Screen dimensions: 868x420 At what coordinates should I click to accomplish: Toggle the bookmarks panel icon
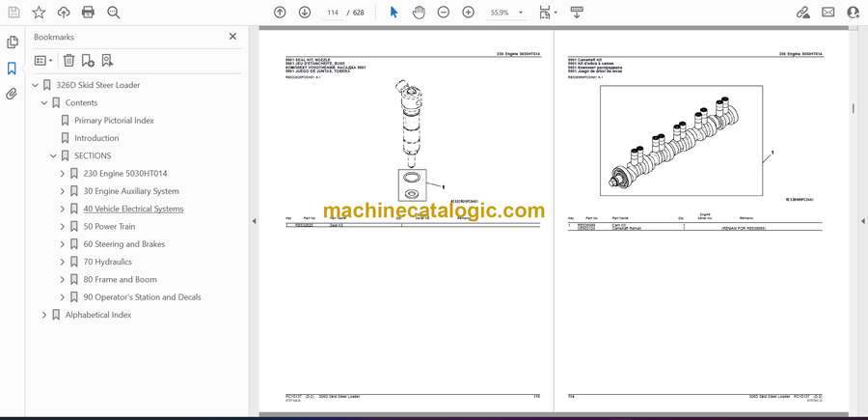[x=12, y=69]
